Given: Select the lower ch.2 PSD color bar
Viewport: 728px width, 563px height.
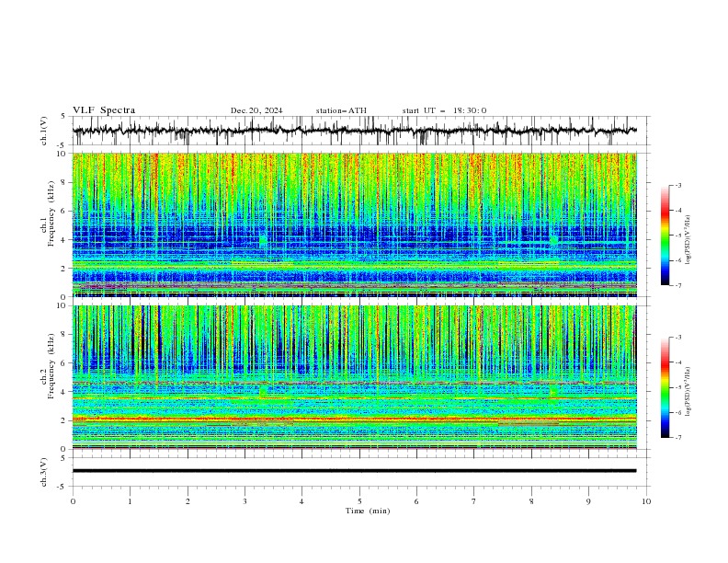Looking at the screenshot, I should click(x=665, y=387).
